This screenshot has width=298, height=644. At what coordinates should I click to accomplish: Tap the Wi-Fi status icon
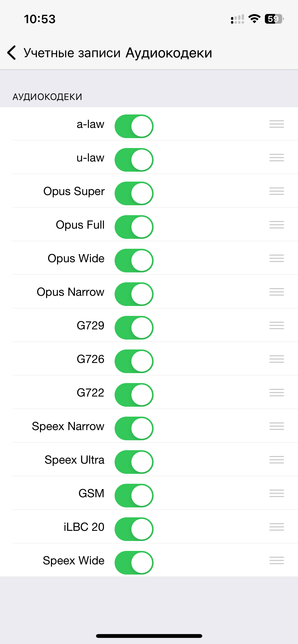click(x=254, y=19)
